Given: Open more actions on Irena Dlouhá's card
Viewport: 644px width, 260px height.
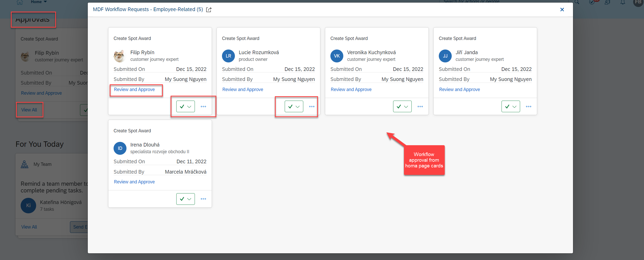Looking at the screenshot, I should 203,199.
